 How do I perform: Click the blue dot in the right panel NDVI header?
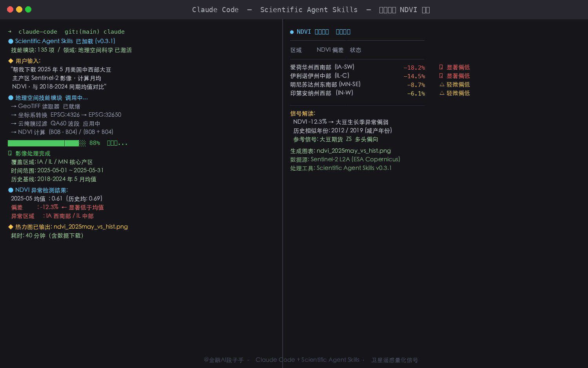292,32
